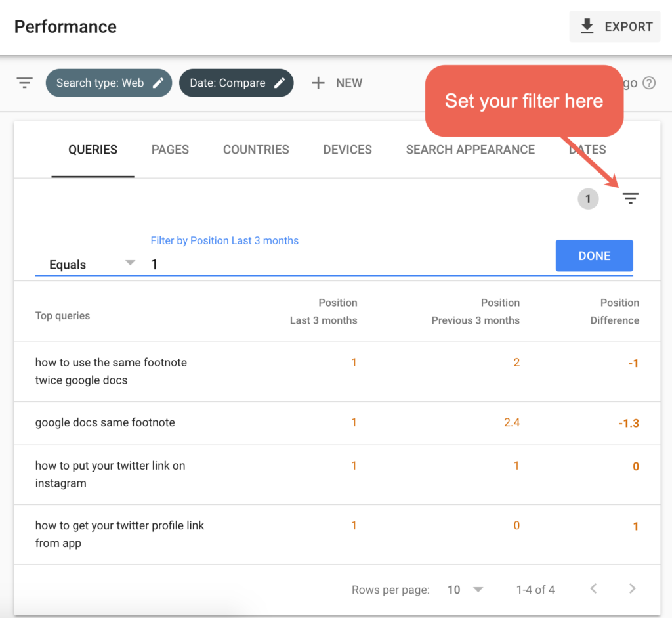This screenshot has height=618, width=672.
Task: Click the plus icon to add new filter
Action: tap(318, 83)
